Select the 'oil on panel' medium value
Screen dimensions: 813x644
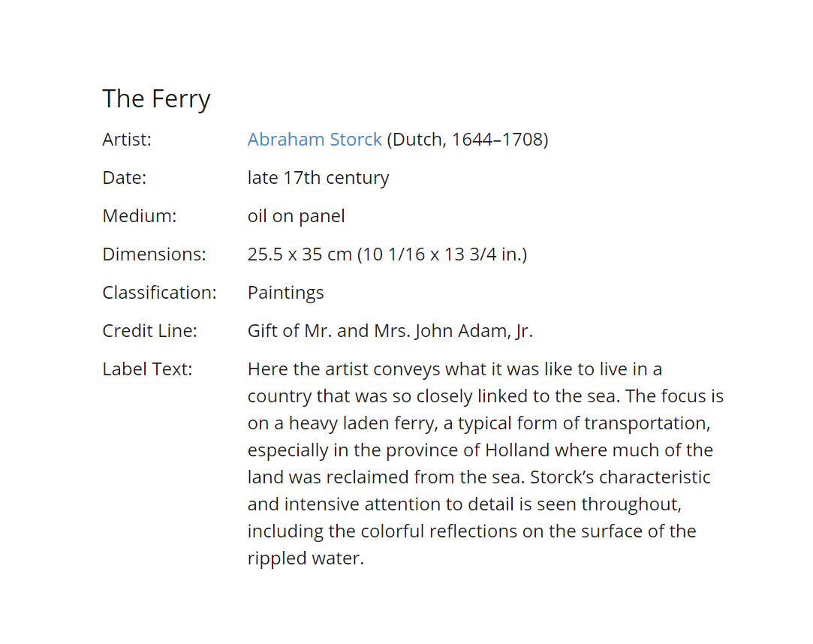(x=296, y=216)
